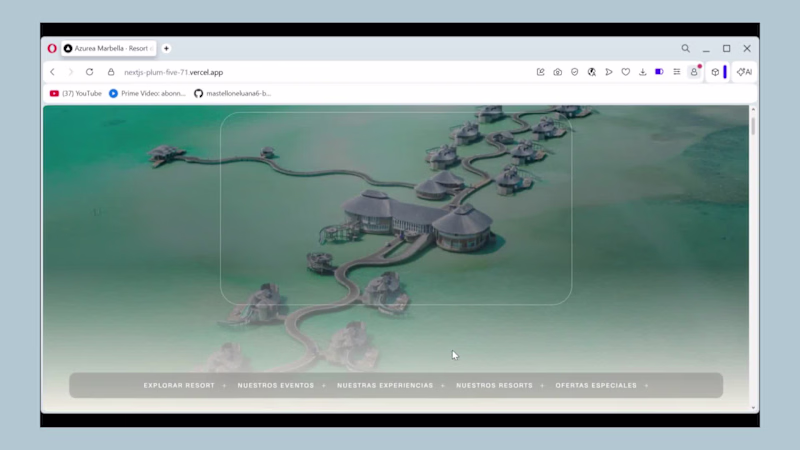The height and width of the screenshot is (450, 800).
Task: Open the privacy protection shield icon
Action: pyautogui.click(x=574, y=72)
